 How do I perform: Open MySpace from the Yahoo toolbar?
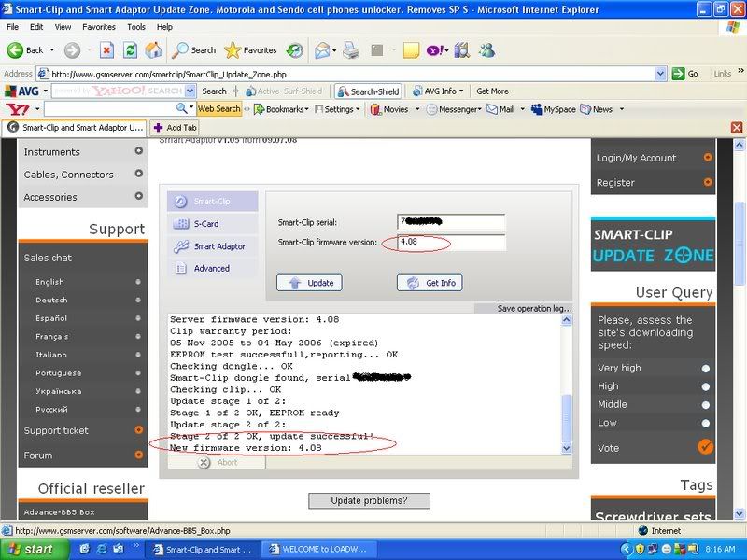554,109
